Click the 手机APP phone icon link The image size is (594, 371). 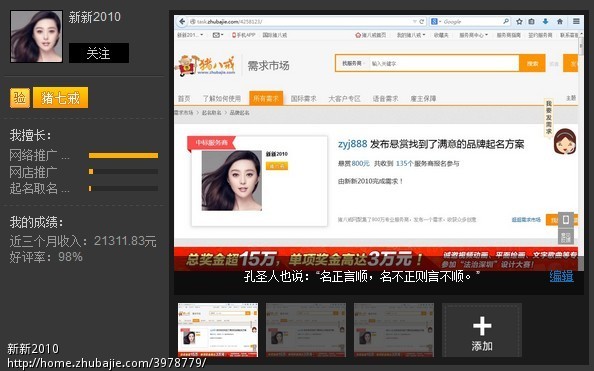pyautogui.click(x=243, y=35)
